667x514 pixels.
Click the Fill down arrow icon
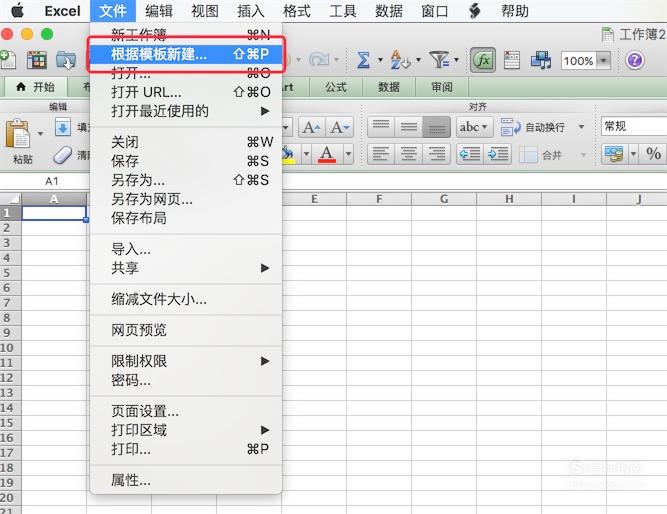(x=63, y=127)
